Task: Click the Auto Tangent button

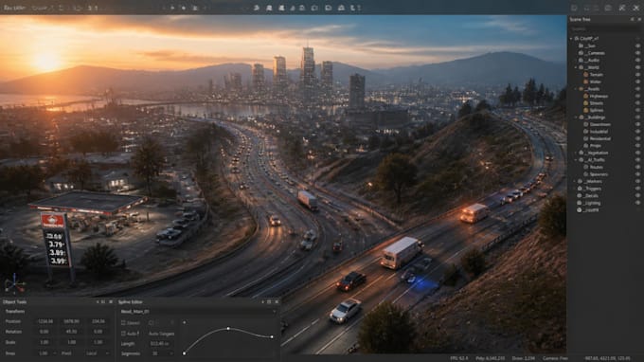Action: point(161,334)
